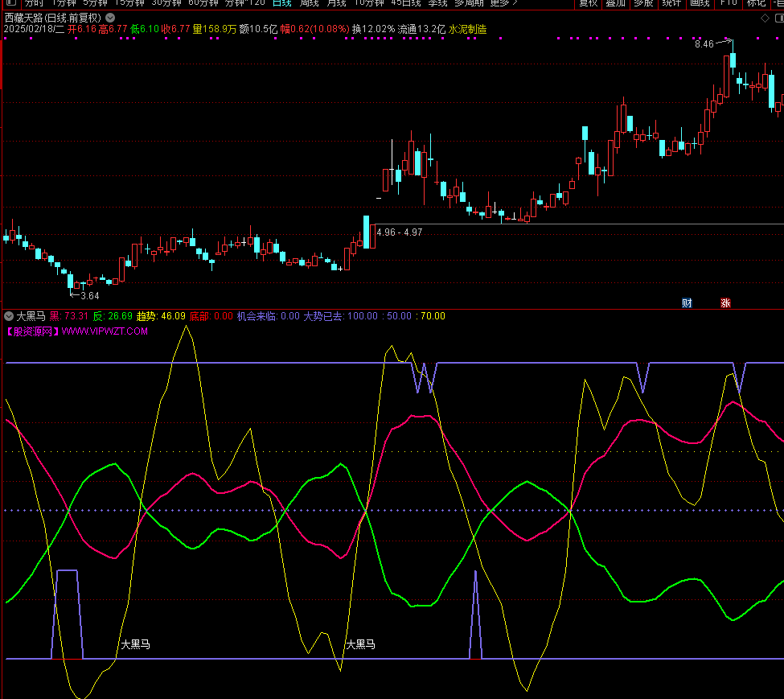Select the 15分钟 period tab
This screenshot has width=784, height=699.
point(129,3)
